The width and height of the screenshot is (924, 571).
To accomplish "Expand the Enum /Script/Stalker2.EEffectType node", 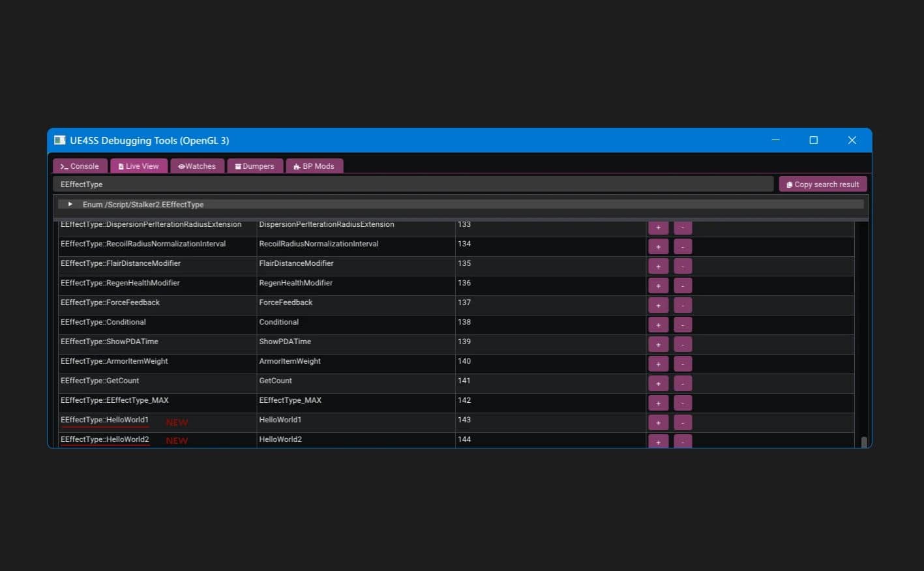I will click(70, 205).
